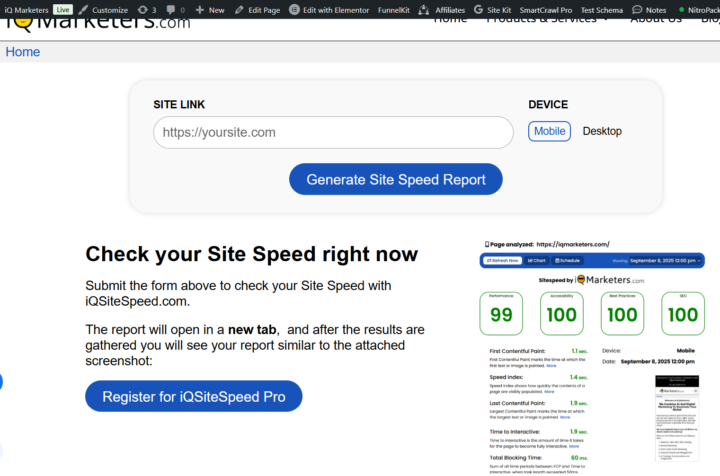Open SmartCrawl Pro menu
Screen dimensions: 720x476
tap(546, 10)
